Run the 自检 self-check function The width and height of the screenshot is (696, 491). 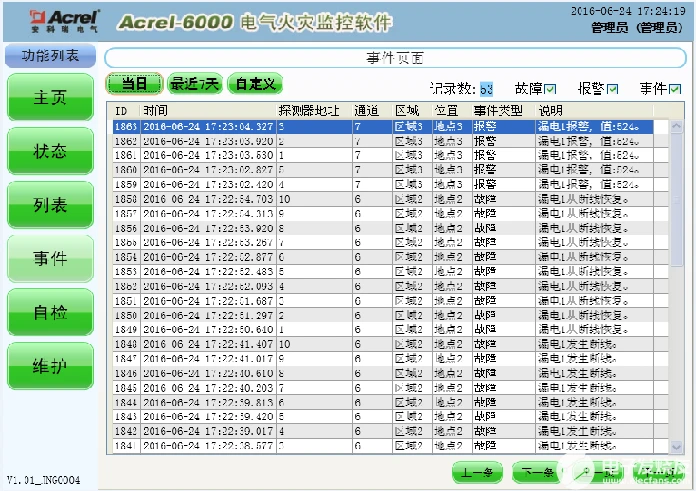coord(51,312)
